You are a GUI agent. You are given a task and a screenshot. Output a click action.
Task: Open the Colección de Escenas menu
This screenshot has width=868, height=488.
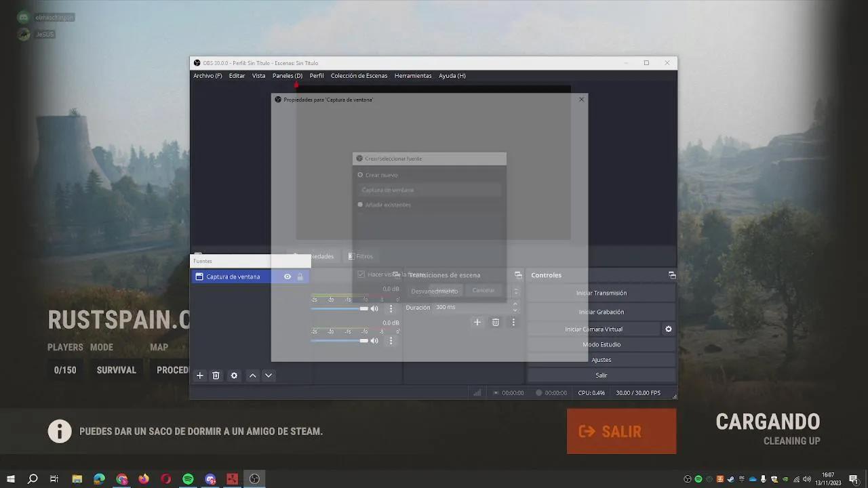tap(359, 76)
